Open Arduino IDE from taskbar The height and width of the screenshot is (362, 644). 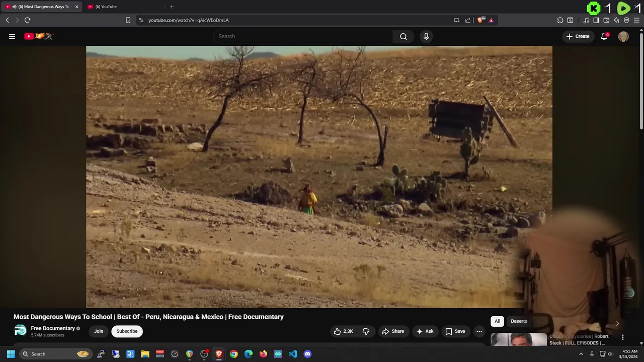(278, 354)
